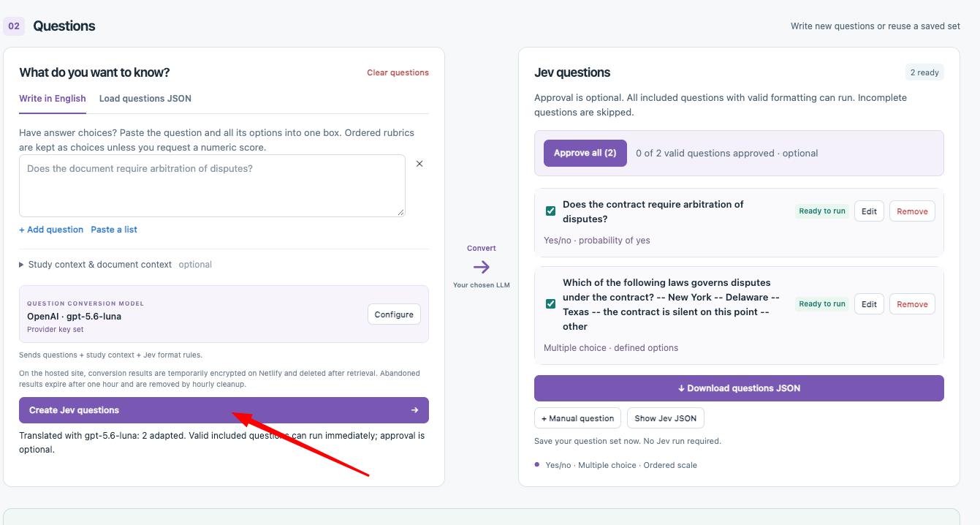Viewport: 980px width, 525px height.
Task: Open Configure for conversion model
Action: (x=394, y=314)
